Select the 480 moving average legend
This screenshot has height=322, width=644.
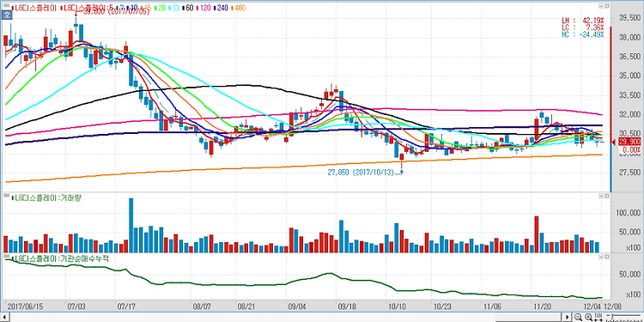238,8
